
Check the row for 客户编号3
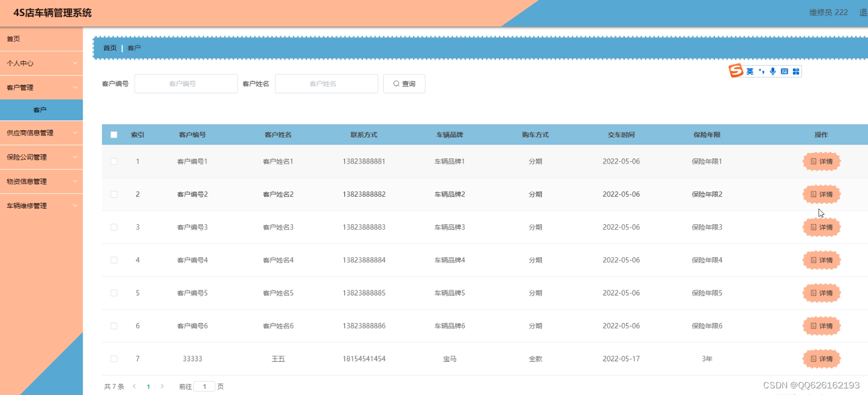(114, 227)
